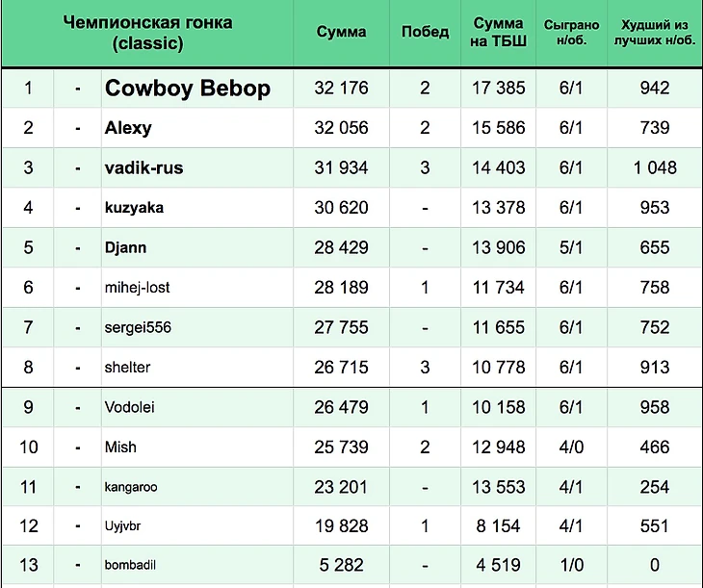The image size is (703, 588).
Task: Select mihej-lost in the standings
Action: point(138,288)
